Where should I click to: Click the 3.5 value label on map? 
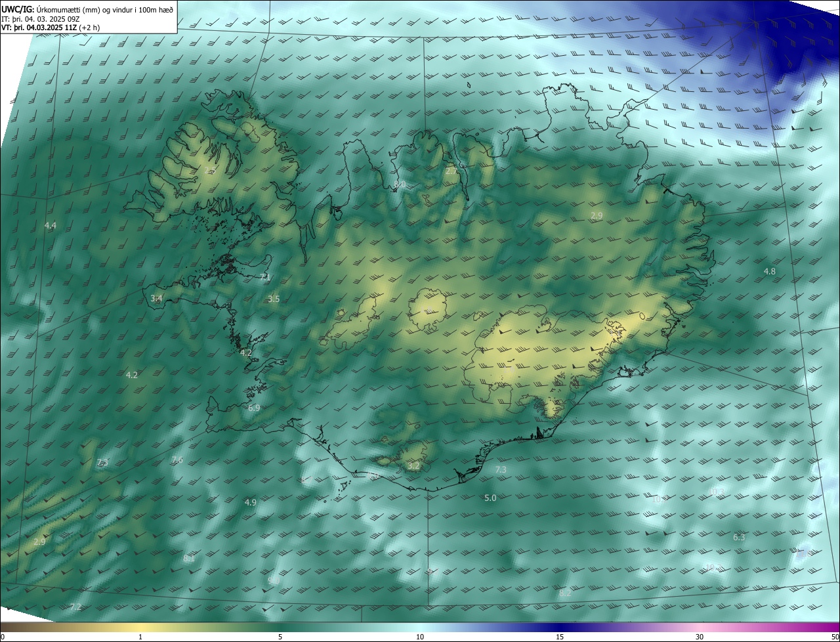click(274, 299)
